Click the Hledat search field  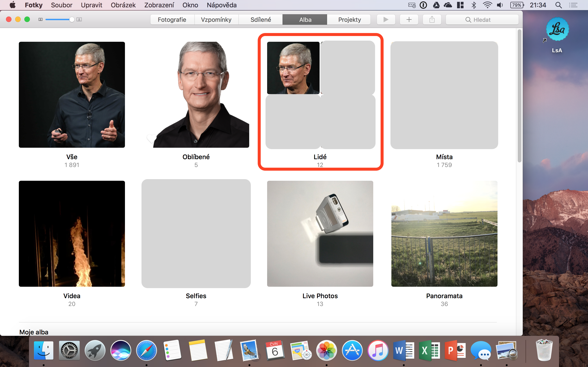tap(482, 20)
